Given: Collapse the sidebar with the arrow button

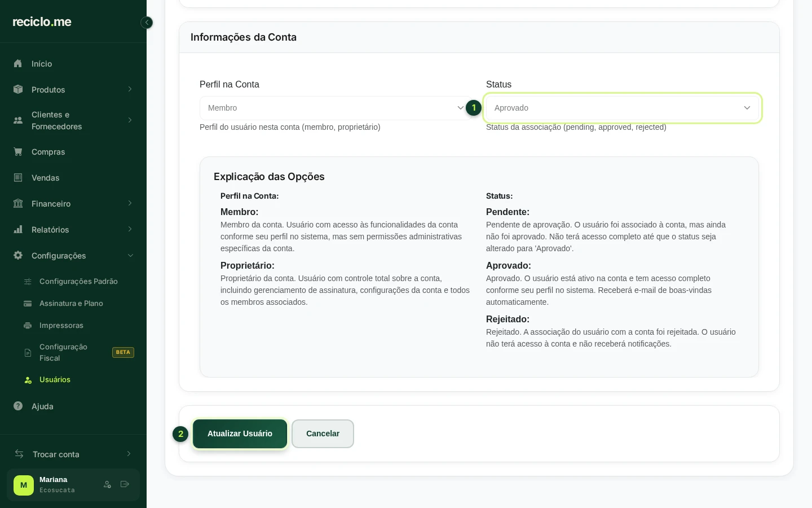Looking at the screenshot, I should (147, 23).
